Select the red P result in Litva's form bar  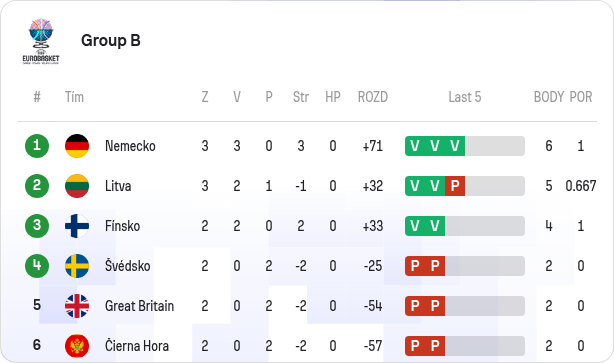(x=455, y=186)
